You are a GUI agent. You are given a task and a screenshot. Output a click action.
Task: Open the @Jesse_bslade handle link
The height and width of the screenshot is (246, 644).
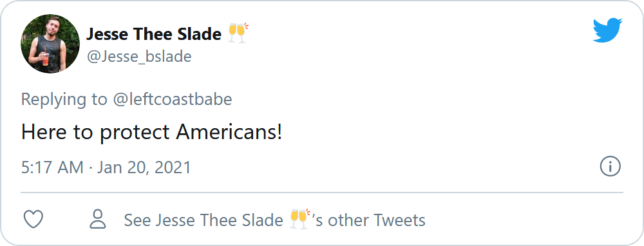[x=139, y=57]
